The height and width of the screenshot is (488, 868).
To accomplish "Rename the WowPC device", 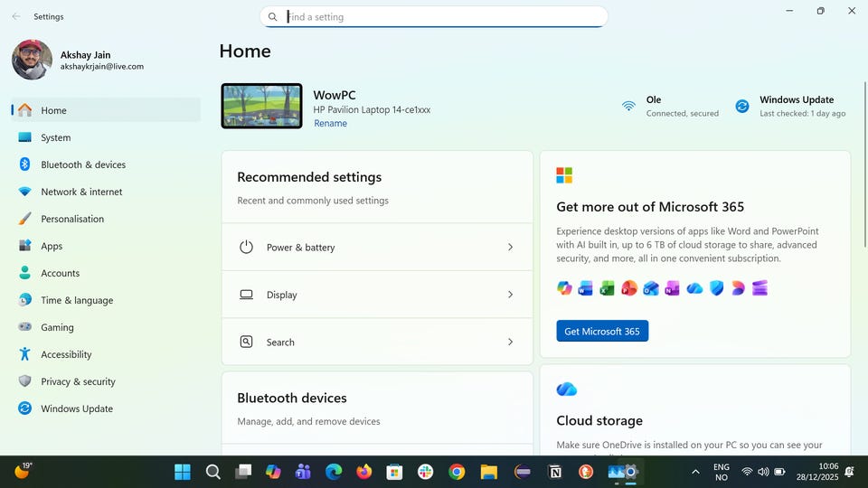I will pyautogui.click(x=331, y=124).
